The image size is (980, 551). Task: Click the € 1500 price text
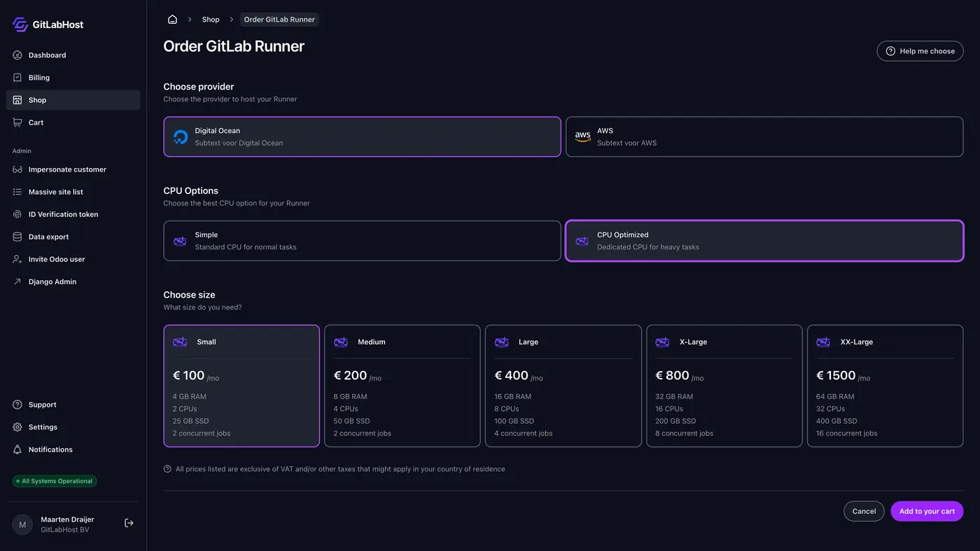click(x=836, y=376)
